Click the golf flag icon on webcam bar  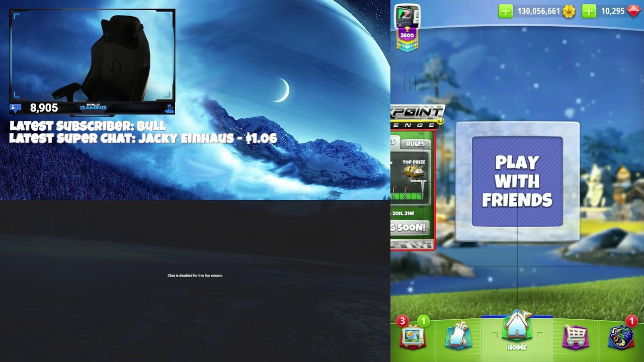[x=170, y=108]
